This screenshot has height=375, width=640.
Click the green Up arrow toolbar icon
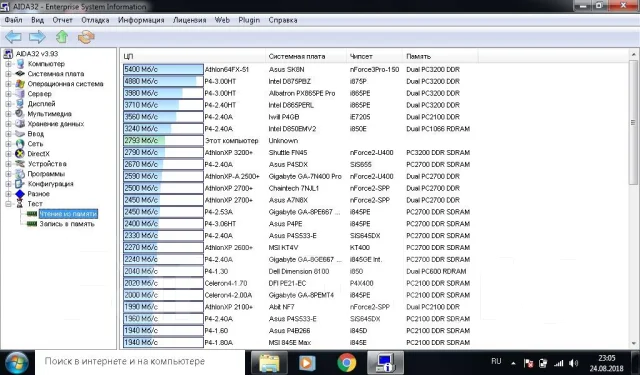62,37
